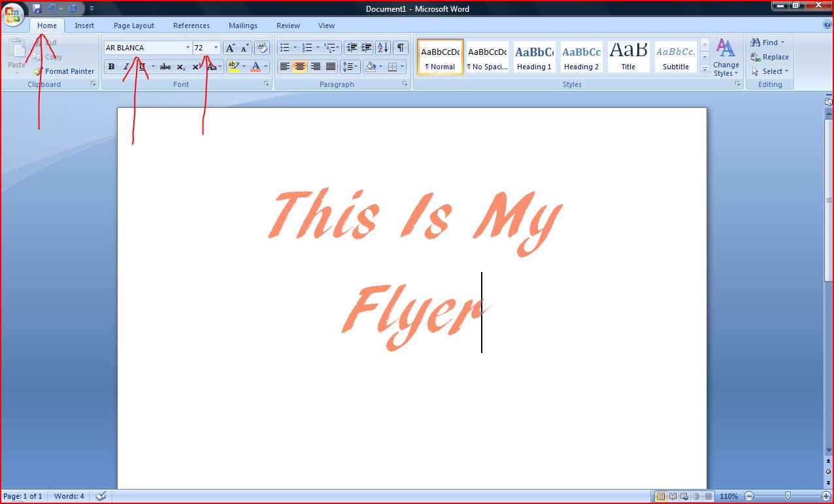
Task: Toggle bold formatting
Action: 111,66
